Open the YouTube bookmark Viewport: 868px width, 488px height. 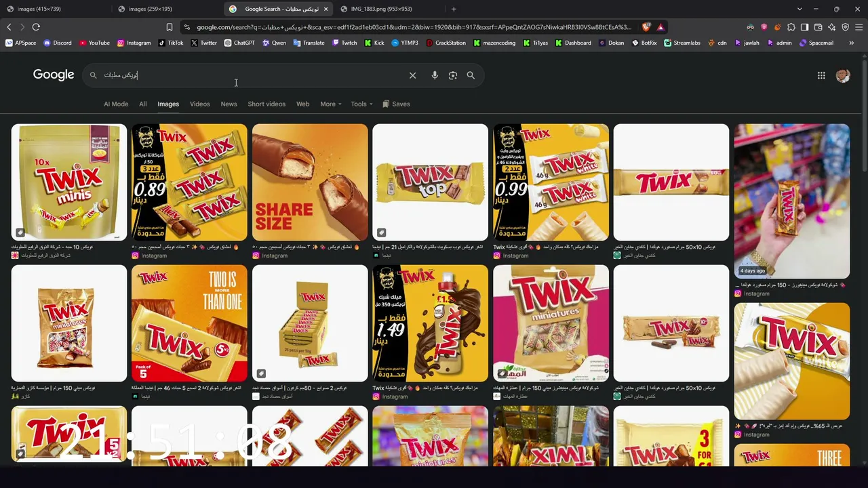tap(94, 43)
